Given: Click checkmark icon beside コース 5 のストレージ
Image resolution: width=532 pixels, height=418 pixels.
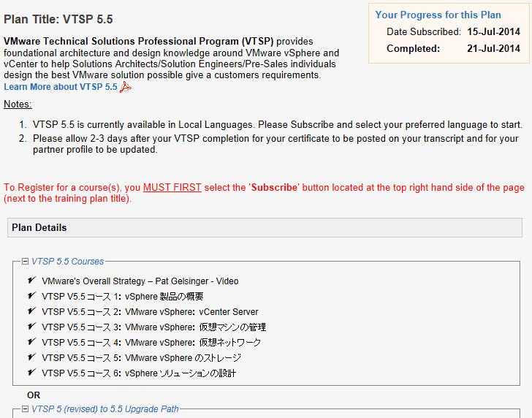Looking at the screenshot, I should [32, 357].
